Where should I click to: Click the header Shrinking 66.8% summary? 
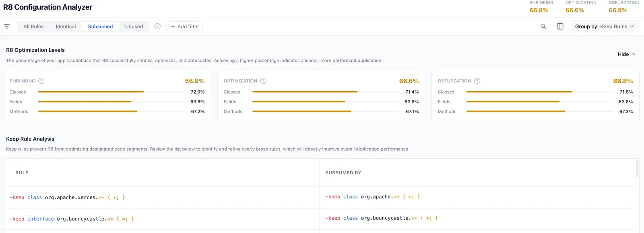click(x=541, y=7)
